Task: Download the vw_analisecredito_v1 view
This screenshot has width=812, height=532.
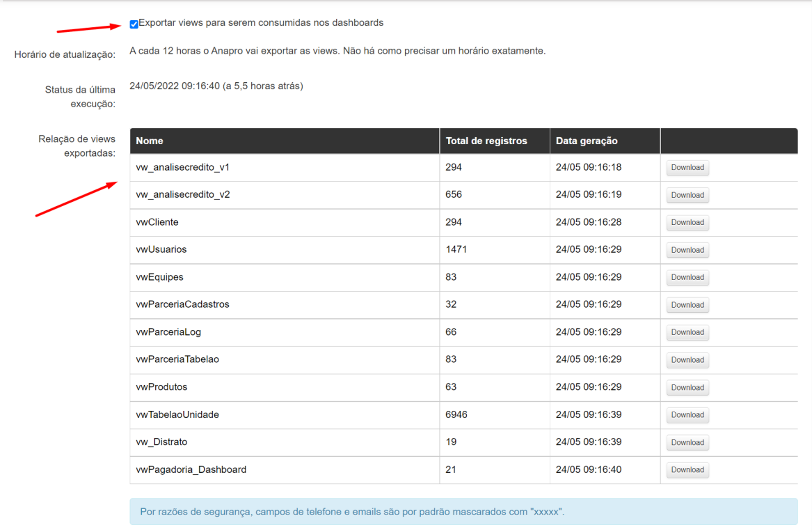Action: click(x=687, y=168)
